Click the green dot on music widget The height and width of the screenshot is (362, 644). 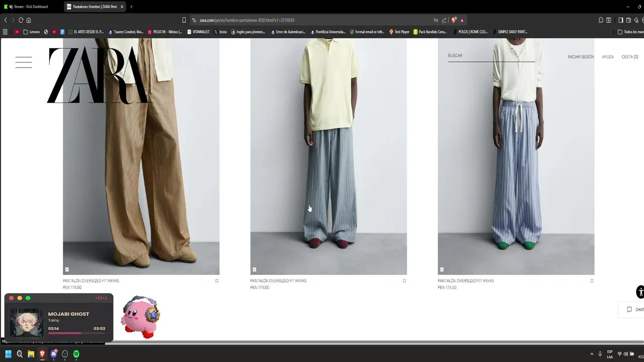[x=28, y=298]
